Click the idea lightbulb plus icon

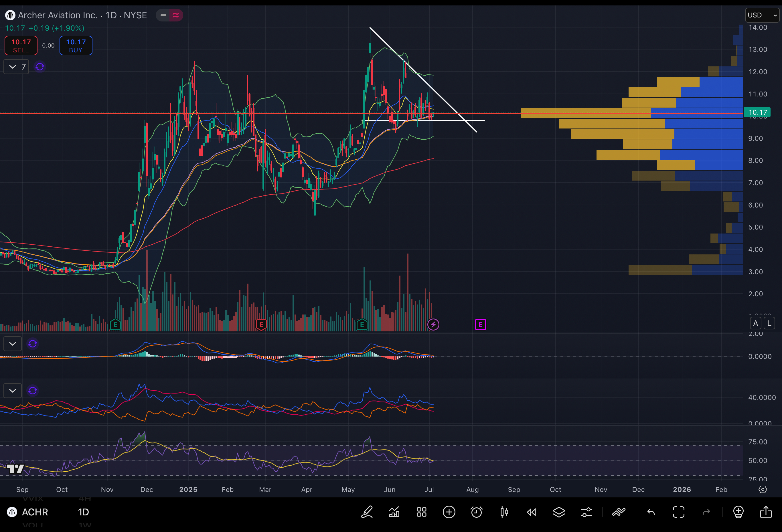(738, 512)
